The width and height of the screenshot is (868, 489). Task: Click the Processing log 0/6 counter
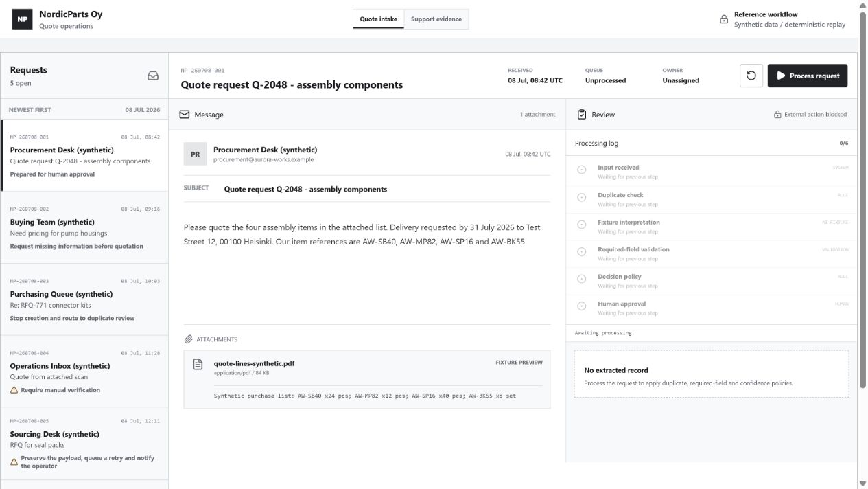843,144
